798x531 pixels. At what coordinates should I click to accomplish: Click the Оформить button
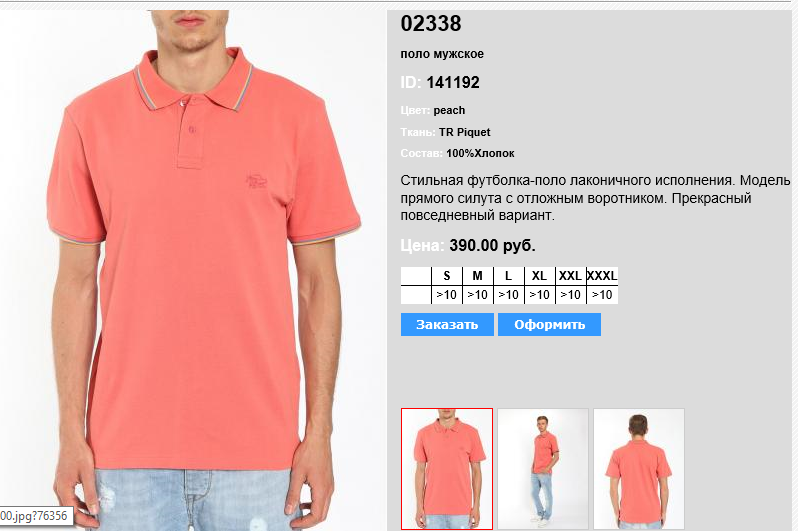coord(549,324)
